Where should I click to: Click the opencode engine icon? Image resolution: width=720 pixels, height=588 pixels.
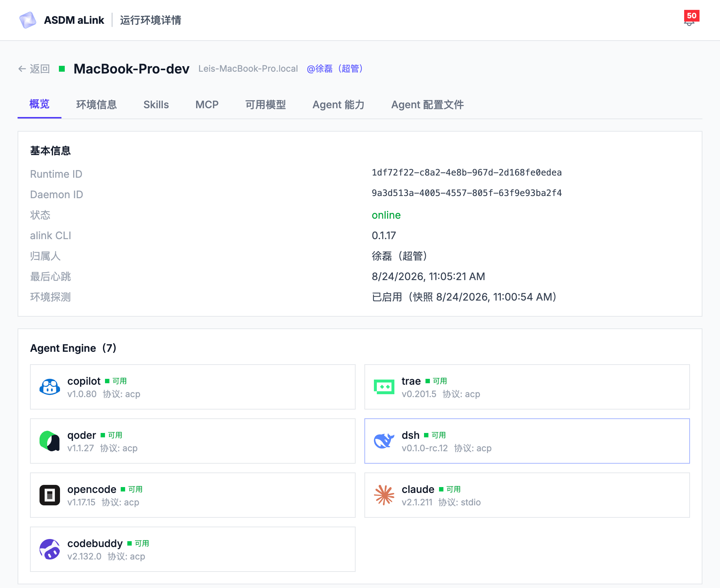click(x=50, y=495)
